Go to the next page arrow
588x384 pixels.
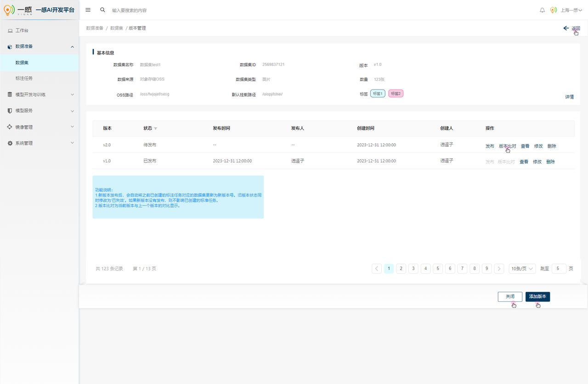tap(499, 269)
